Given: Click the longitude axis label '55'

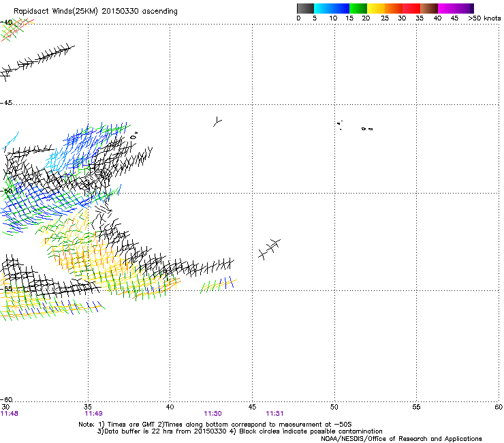Looking at the screenshot, I should pos(416,407).
